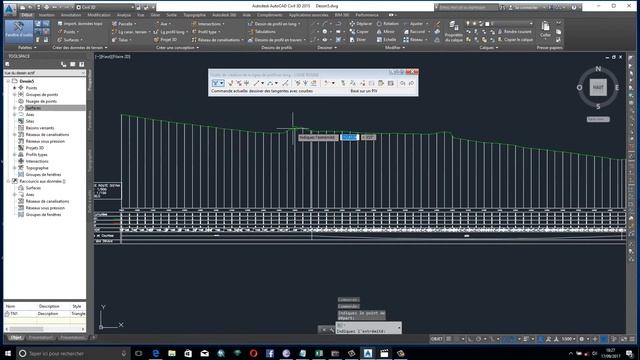Viewport: 640px width, 360px height.
Task: Select the Copier (copy) tool
Action: 359,32
